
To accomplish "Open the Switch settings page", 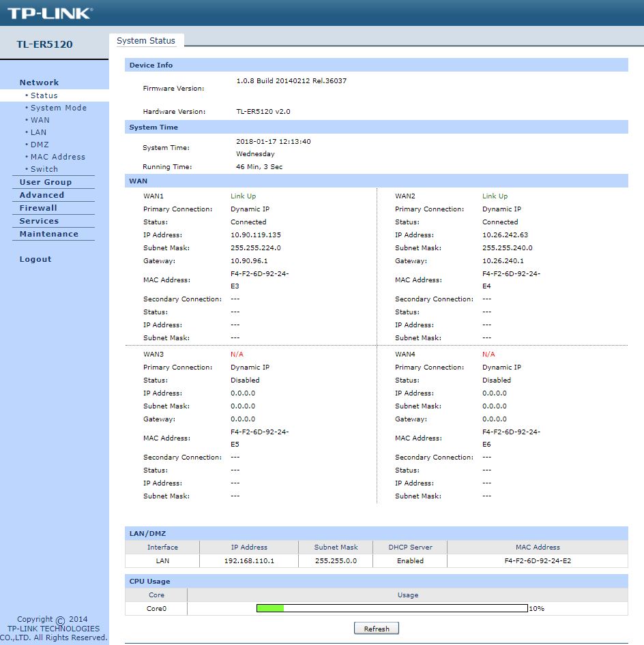I will 44,169.
